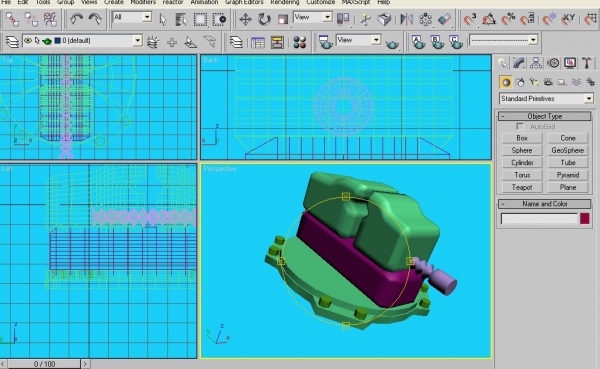This screenshot has height=369, width=600.
Task: Click the Render preset C teapot
Action: (455, 42)
